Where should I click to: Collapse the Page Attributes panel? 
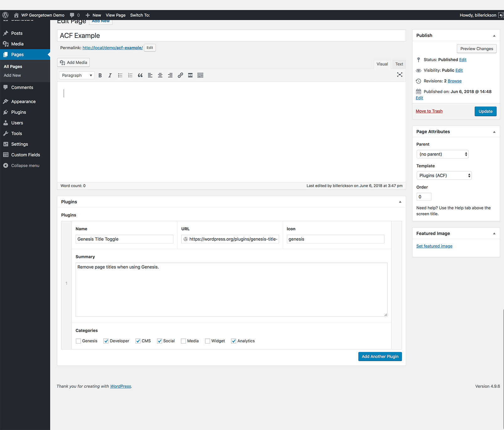494,132
